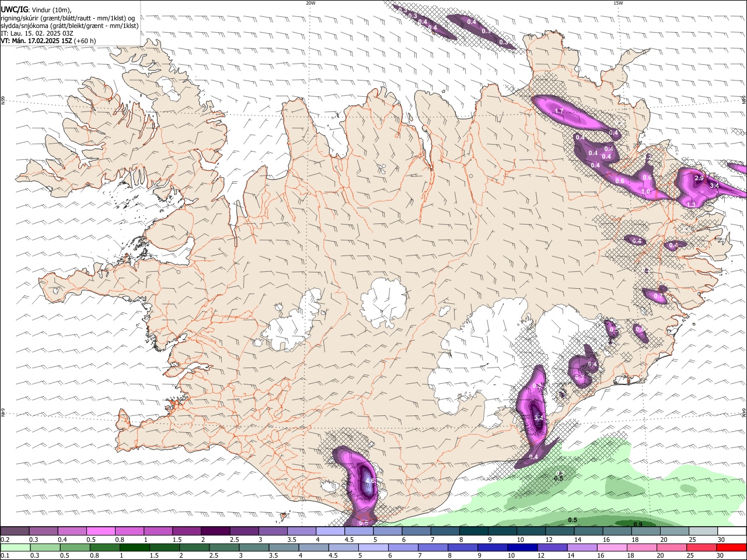The height and width of the screenshot is (560, 747).
Task: Select the 'IT: Lau. 15. 02. 2025 03Z' text
Action: (37, 33)
